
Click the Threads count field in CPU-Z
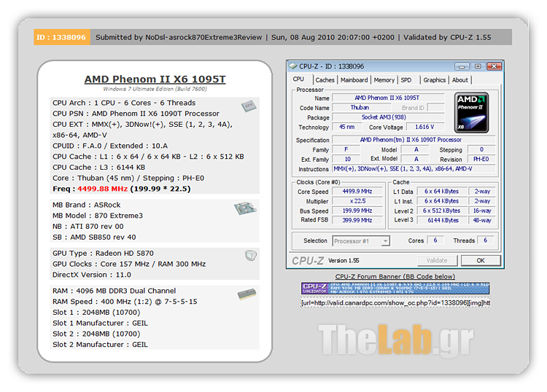tap(485, 240)
